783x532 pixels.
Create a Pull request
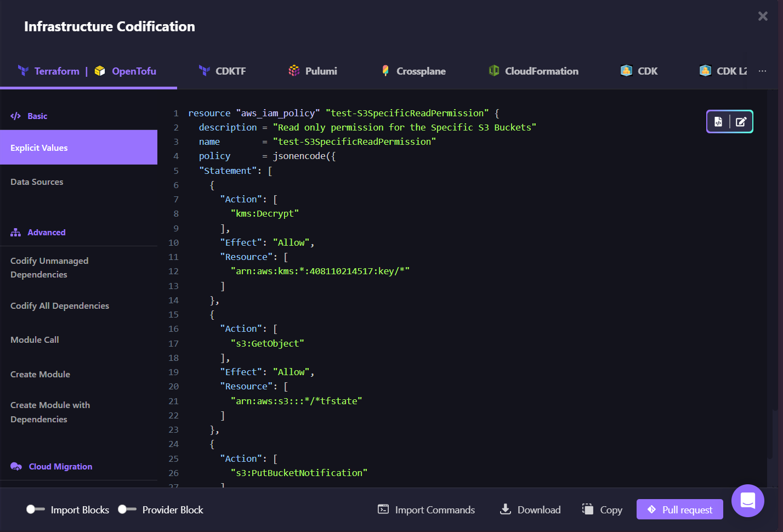pyautogui.click(x=679, y=509)
